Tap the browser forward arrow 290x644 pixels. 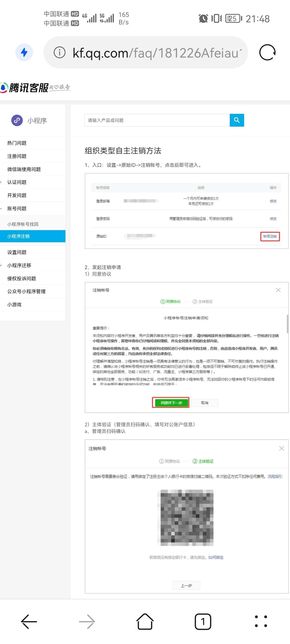point(87,621)
